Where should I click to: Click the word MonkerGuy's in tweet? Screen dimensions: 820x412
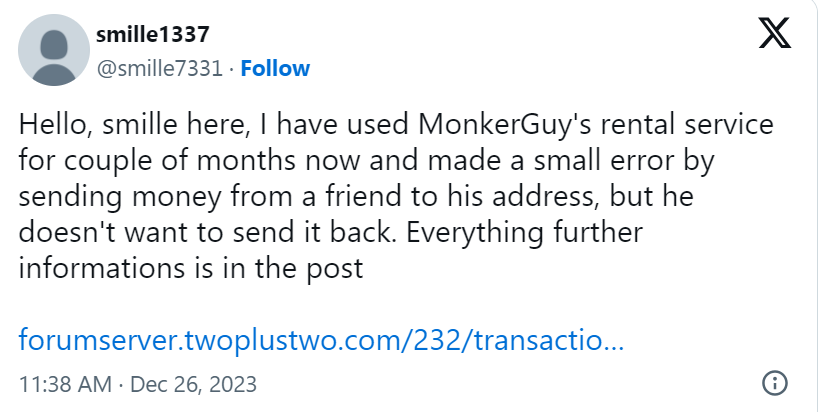click(489, 125)
